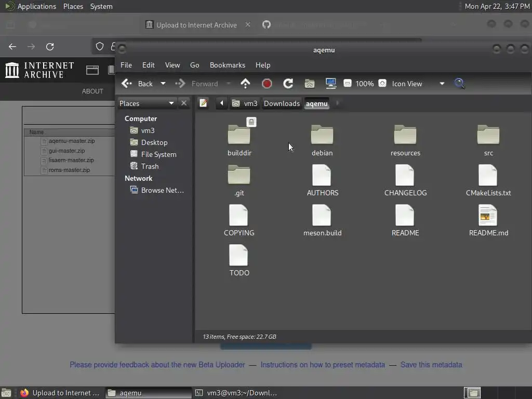Open the Beta Uploader feedback link

(x=157, y=365)
